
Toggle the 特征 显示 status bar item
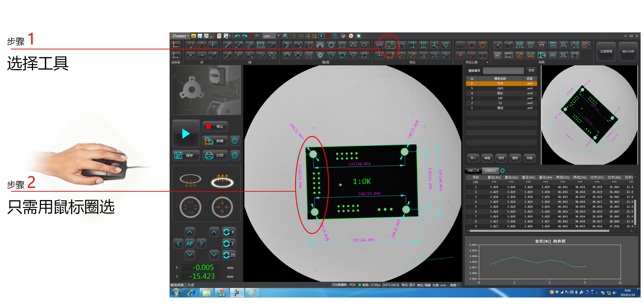(x=408, y=285)
